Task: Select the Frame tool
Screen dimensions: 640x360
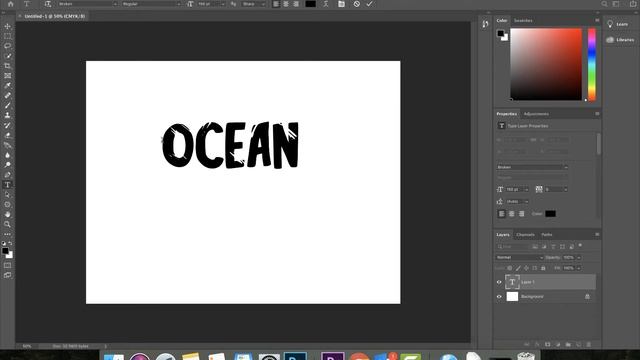Action: click(7, 76)
